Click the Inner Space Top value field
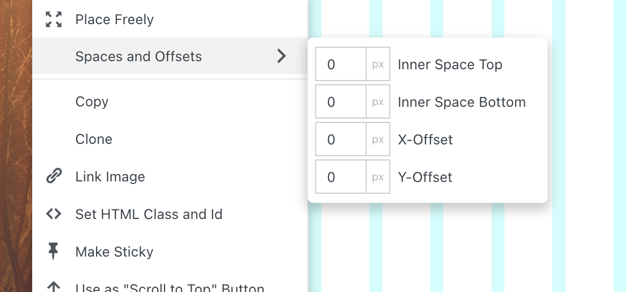 pos(341,64)
